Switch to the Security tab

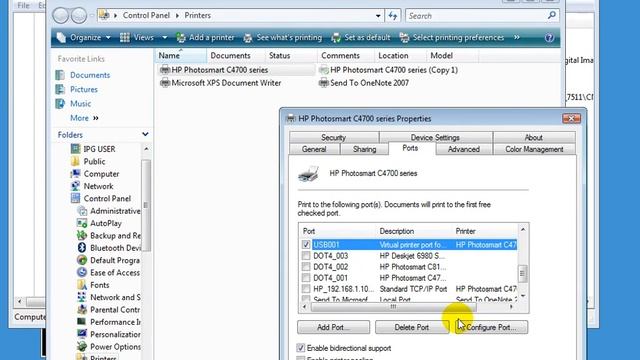pyautogui.click(x=333, y=137)
